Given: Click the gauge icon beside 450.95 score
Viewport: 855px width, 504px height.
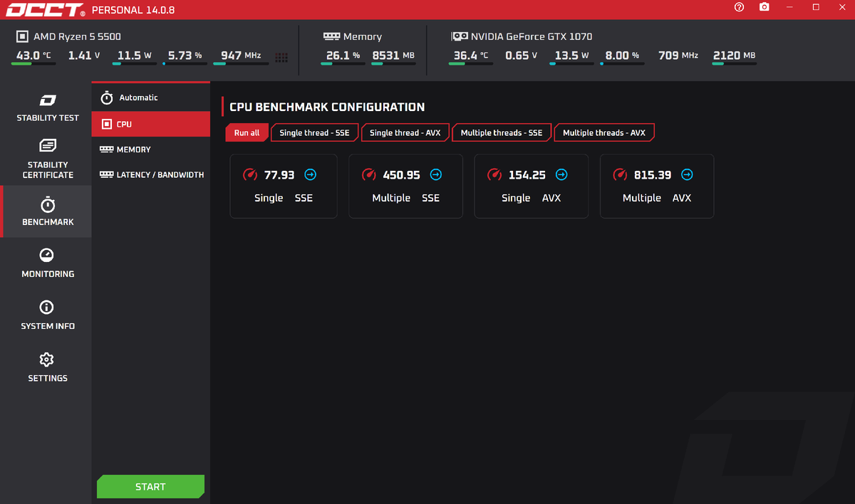Looking at the screenshot, I should click(369, 174).
